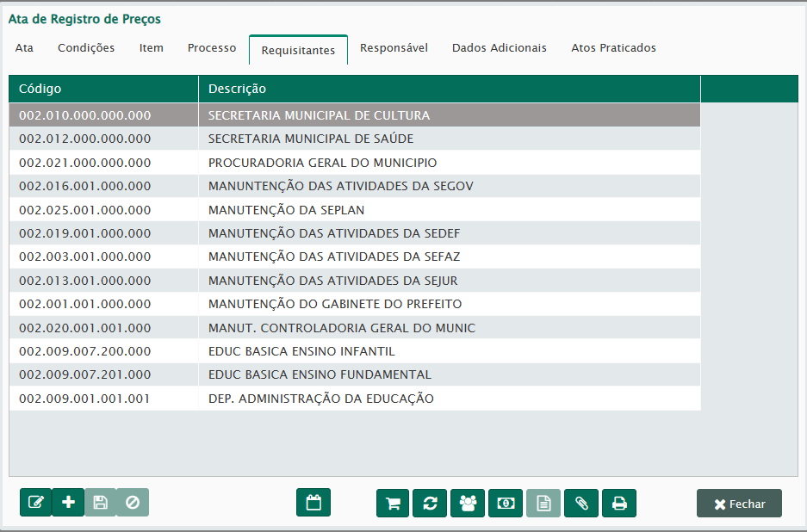Click the floppy disk save icon
This screenshot has width=807, height=532.
[101, 503]
